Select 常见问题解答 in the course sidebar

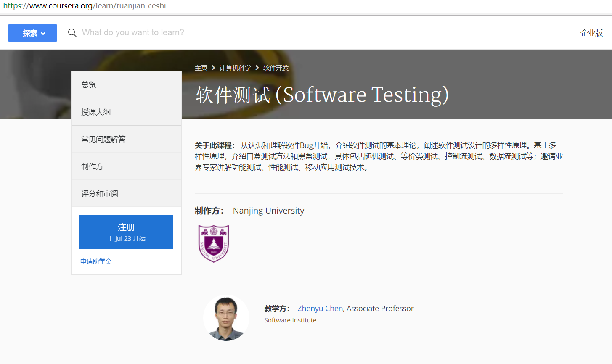pyautogui.click(x=127, y=139)
